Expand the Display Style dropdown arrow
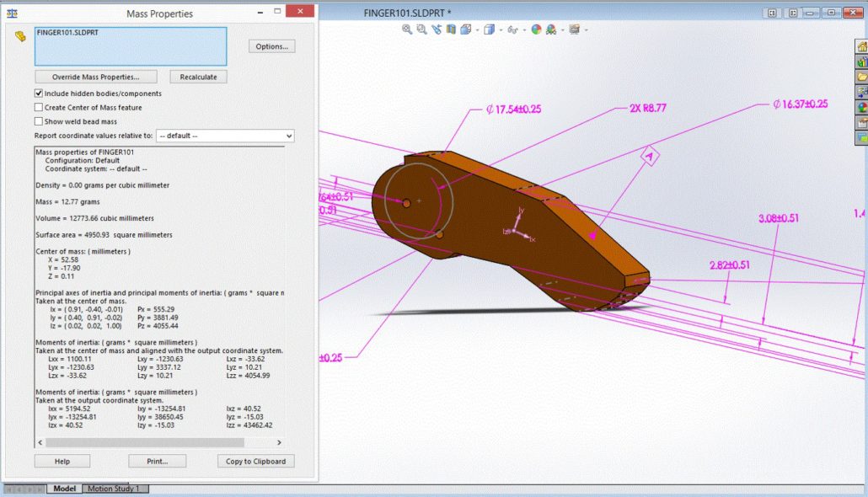 (501, 29)
